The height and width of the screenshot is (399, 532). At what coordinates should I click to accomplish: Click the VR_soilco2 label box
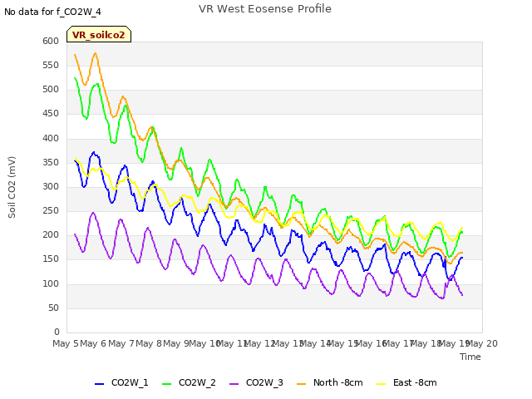(x=99, y=35)
